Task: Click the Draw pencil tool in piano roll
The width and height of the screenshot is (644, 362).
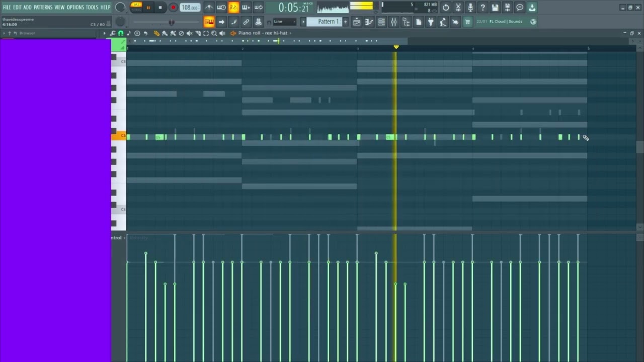Action: pyautogui.click(x=156, y=33)
